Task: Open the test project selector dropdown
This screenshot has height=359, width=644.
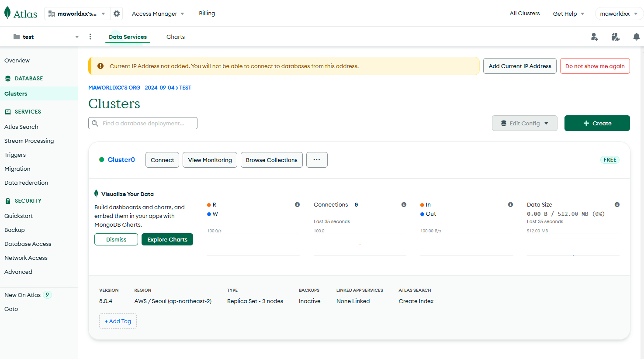Action: (45, 37)
